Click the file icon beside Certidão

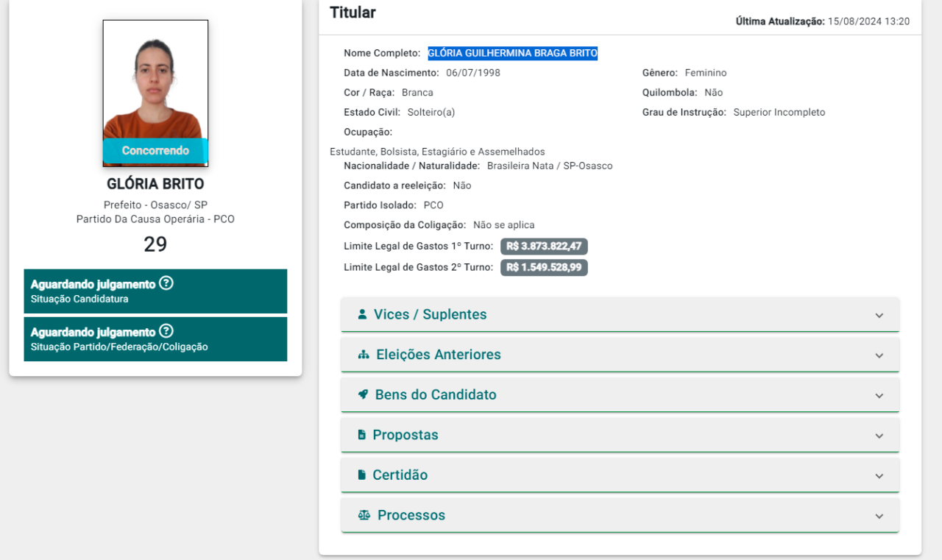click(x=362, y=475)
